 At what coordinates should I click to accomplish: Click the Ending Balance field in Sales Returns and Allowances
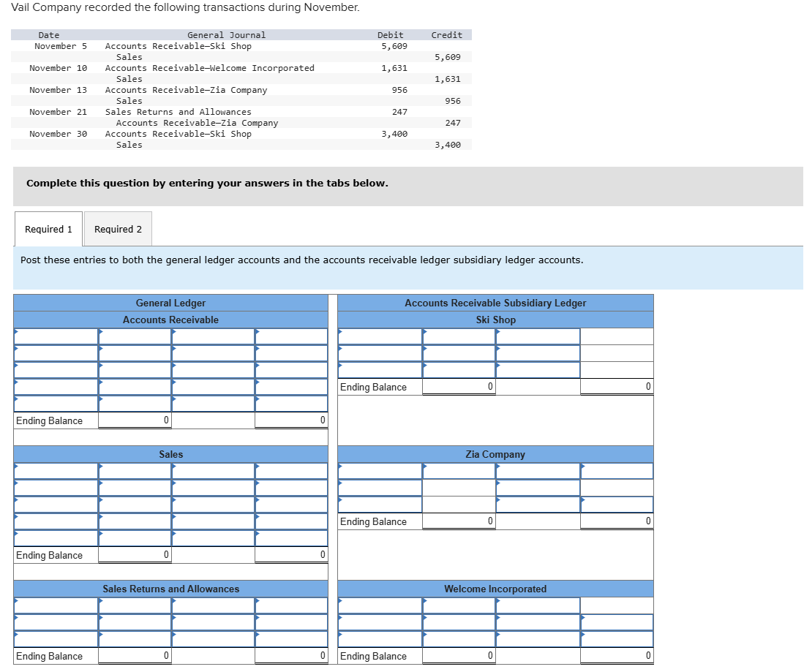135,656
